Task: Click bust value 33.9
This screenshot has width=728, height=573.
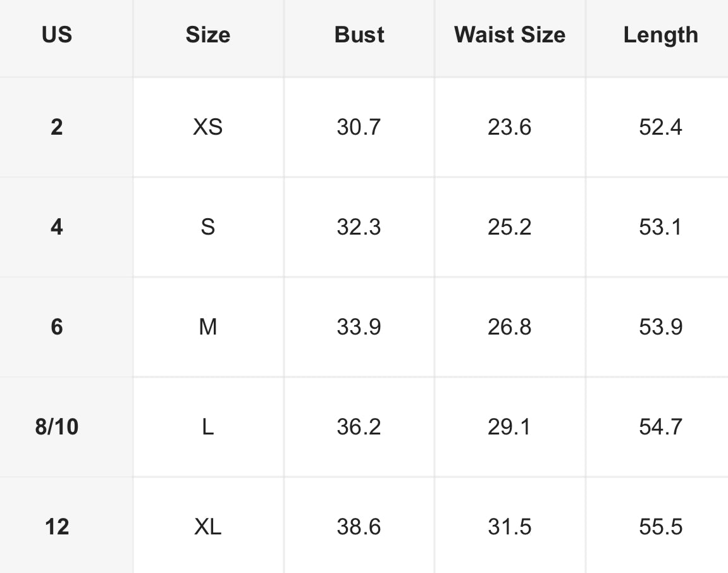Action: tap(359, 327)
